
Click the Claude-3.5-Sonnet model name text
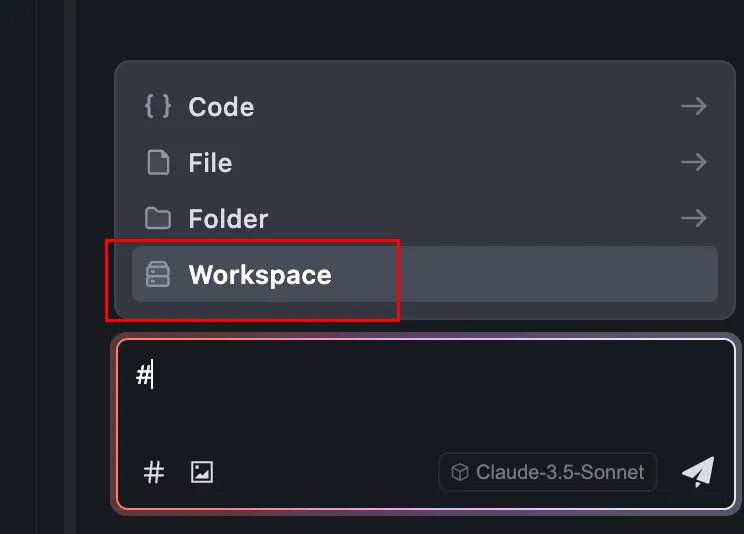560,473
